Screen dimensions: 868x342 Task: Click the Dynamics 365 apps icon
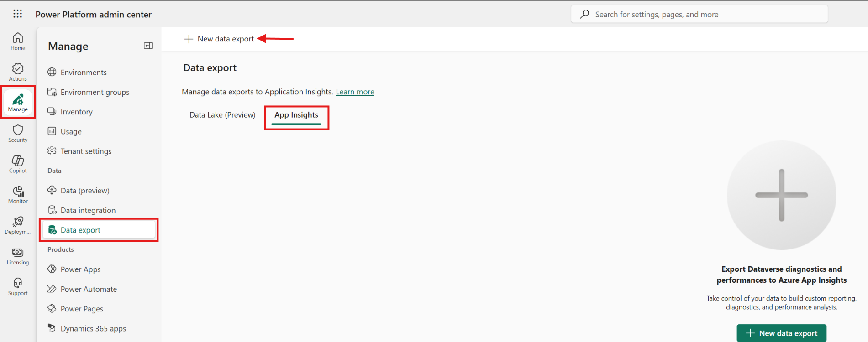52,328
